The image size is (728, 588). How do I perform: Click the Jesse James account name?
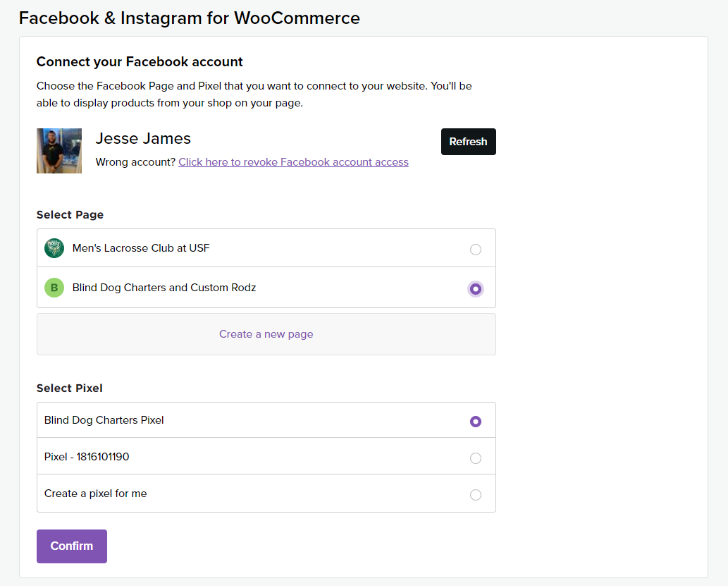point(143,138)
